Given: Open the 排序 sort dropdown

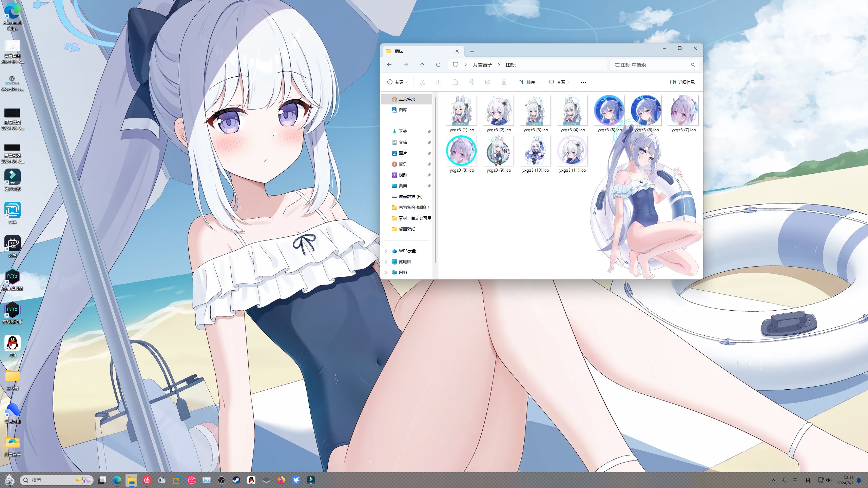Looking at the screenshot, I should click(528, 82).
